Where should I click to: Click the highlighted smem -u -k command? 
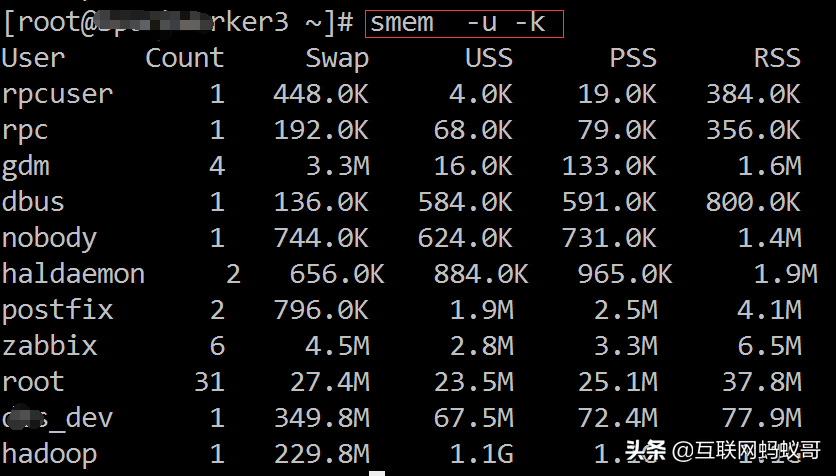pos(464,22)
